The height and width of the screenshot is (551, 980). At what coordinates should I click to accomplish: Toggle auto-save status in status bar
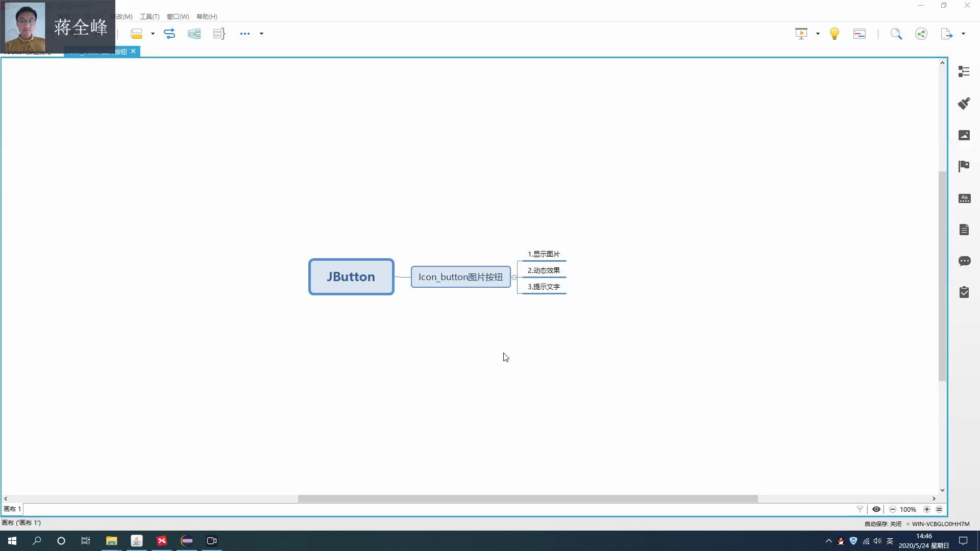click(x=883, y=523)
